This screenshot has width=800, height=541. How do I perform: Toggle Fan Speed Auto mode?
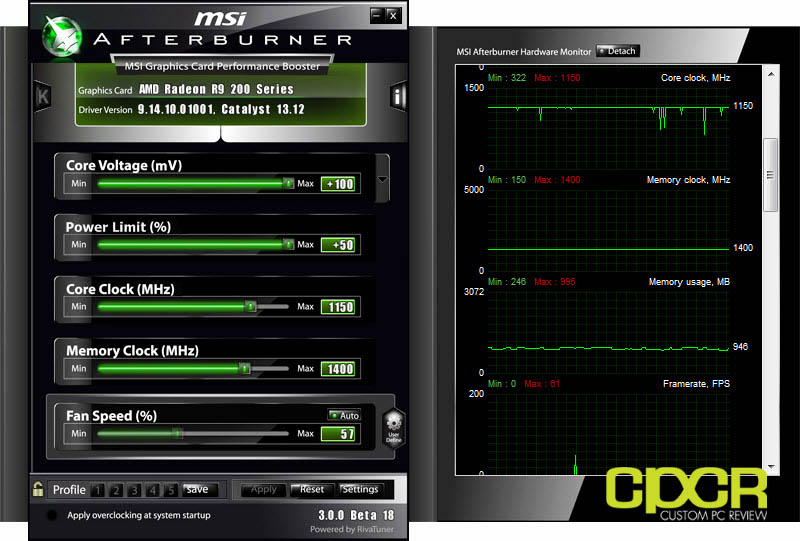pos(344,415)
